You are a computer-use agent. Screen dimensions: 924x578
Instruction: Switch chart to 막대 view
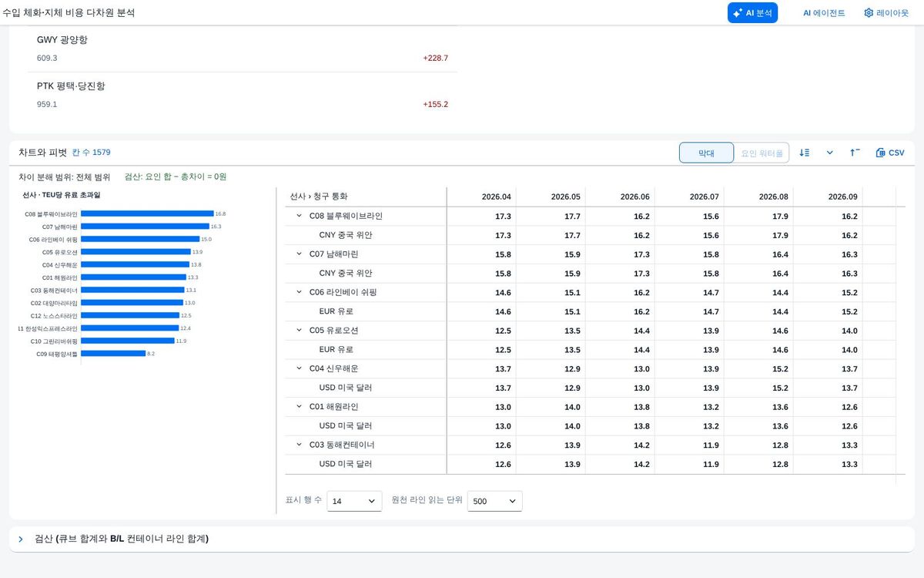click(706, 153)
